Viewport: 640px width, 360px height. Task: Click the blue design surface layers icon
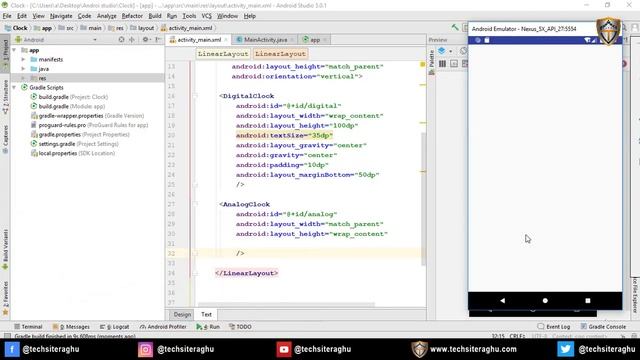(x=442, y=51)
